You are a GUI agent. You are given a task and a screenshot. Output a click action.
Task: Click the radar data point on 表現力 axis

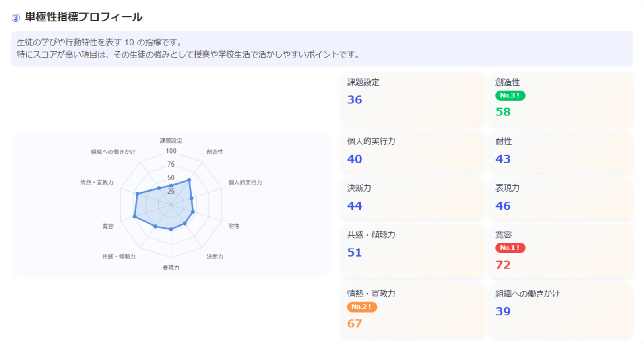click(x=171, y=229)
